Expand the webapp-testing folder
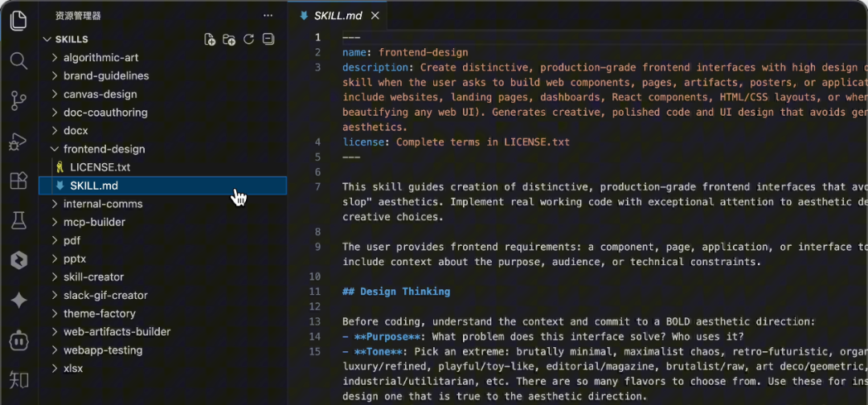Viewport: 868px width, 405px height. (x=55, y=350)
